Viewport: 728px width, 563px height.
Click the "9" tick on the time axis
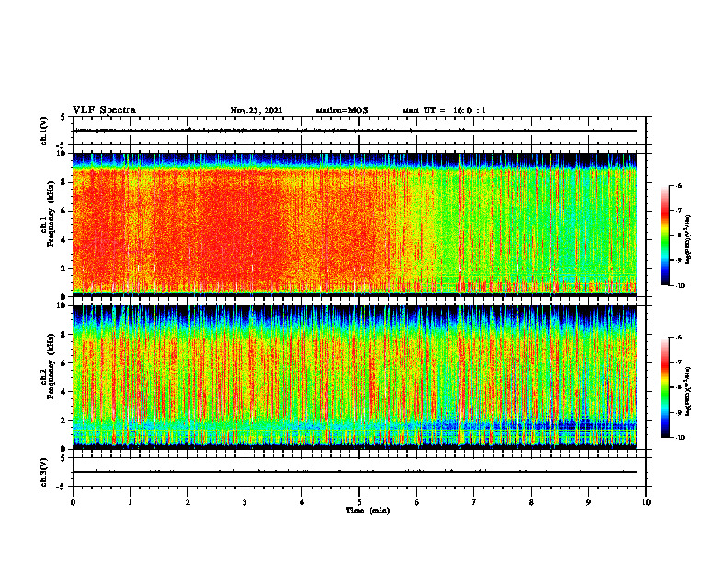coord(588,502)
